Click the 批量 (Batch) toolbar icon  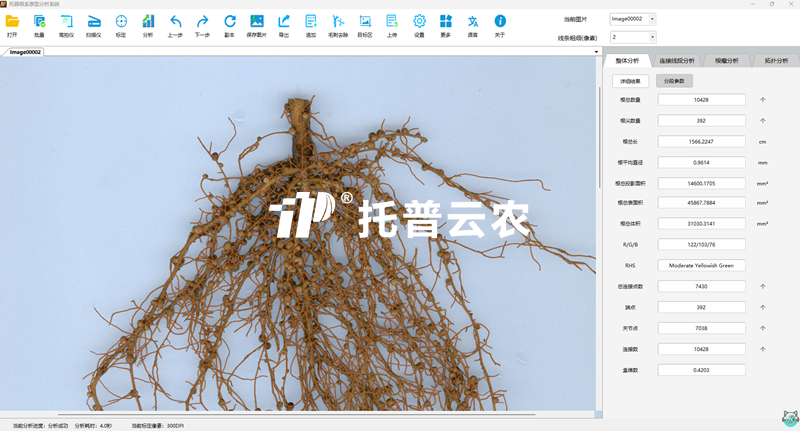pos(39,22)
